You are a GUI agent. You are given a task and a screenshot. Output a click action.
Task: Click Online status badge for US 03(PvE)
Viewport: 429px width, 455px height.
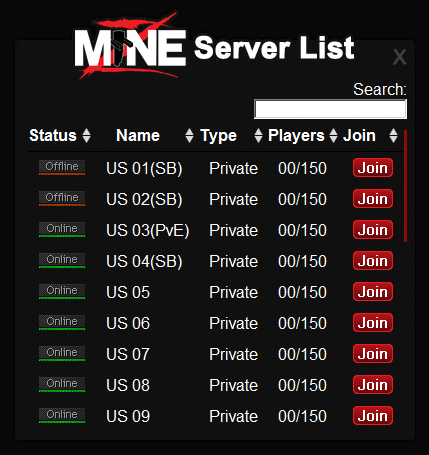coord(62,229)
